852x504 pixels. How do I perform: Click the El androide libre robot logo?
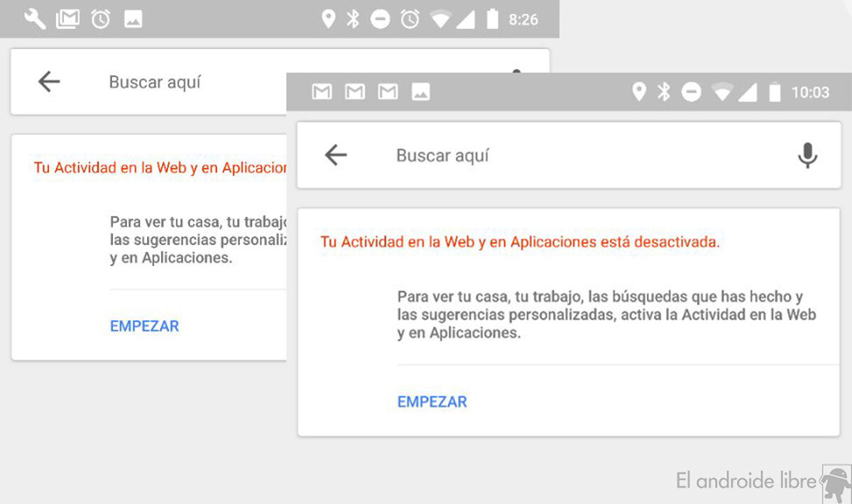tap(836, 484)
